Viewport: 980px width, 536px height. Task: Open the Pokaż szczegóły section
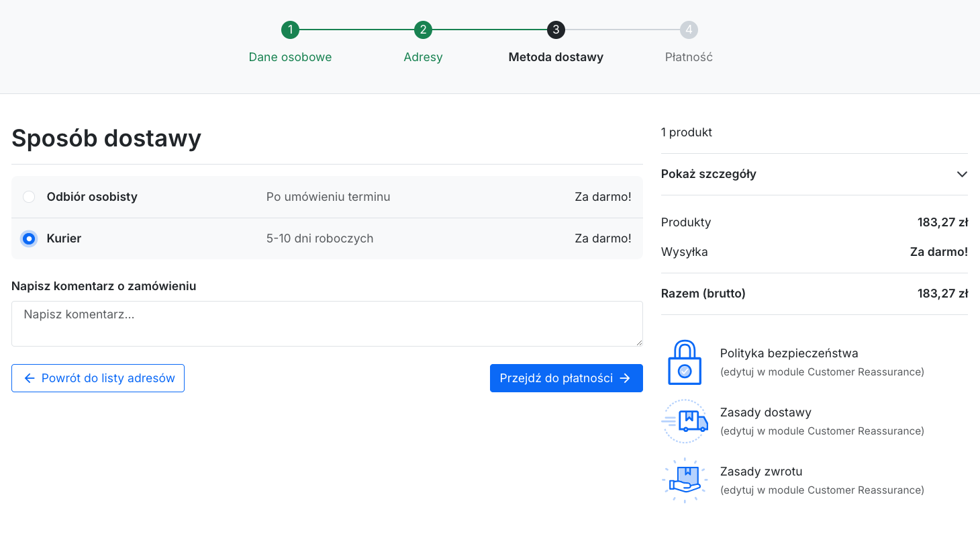[814, 174]
